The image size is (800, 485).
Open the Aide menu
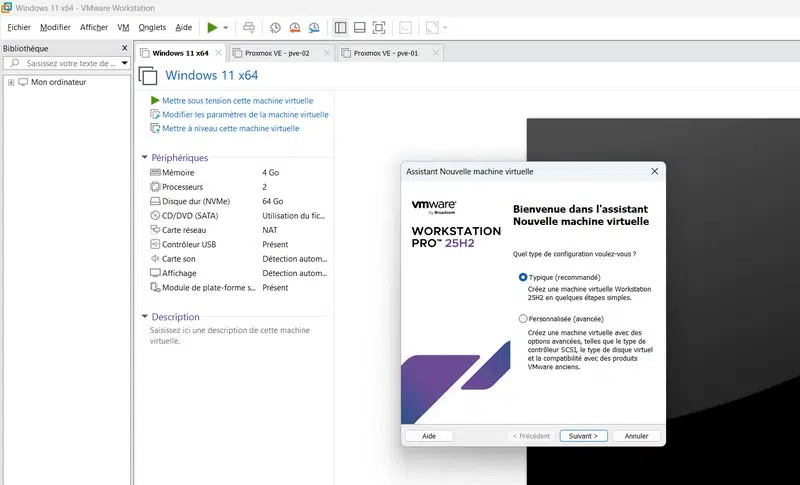184,28
